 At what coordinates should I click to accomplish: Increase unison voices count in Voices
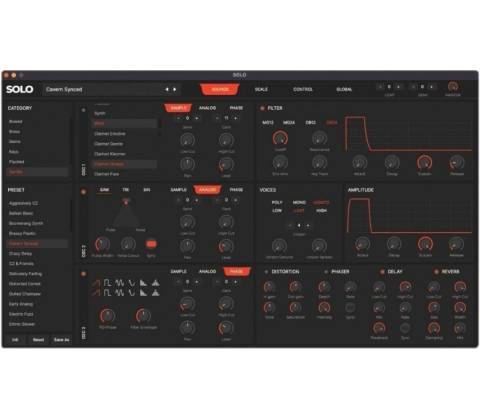(x=308, y=226)
